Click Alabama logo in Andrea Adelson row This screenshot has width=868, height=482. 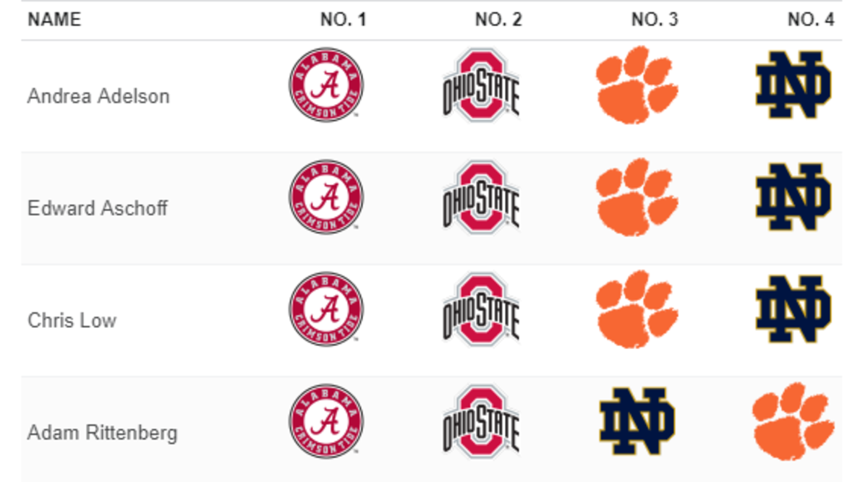325,85
